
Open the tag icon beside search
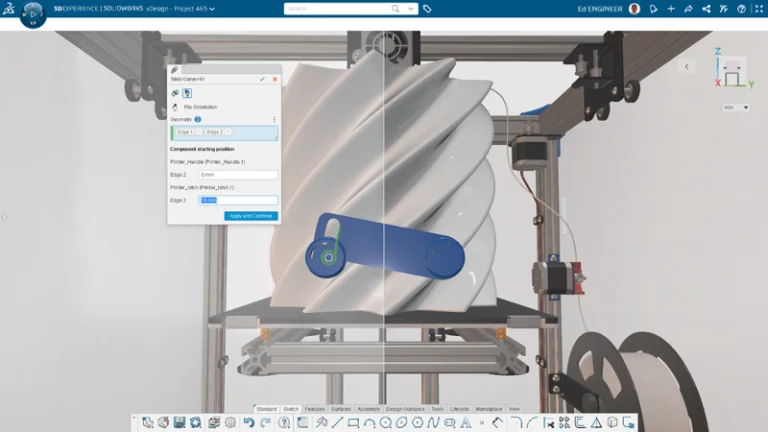(427, 9)
